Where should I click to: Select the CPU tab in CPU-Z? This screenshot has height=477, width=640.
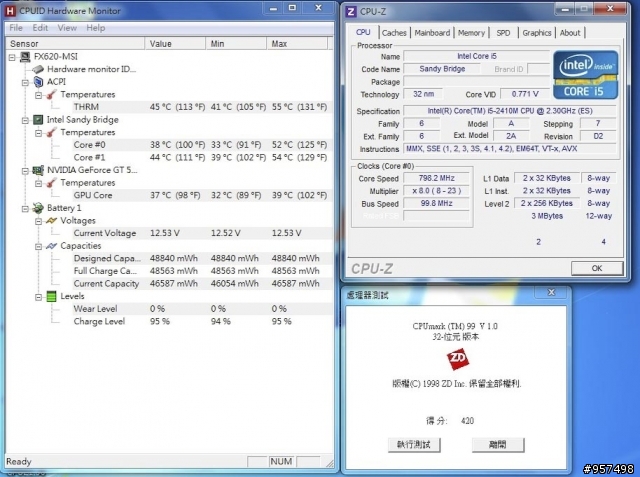(x=363, y=32)
